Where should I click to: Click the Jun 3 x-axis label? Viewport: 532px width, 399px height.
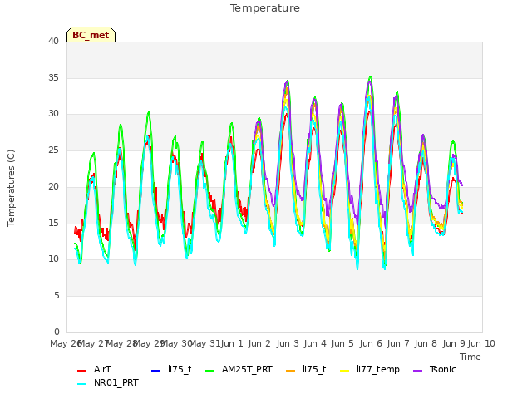tap(288, 343)
